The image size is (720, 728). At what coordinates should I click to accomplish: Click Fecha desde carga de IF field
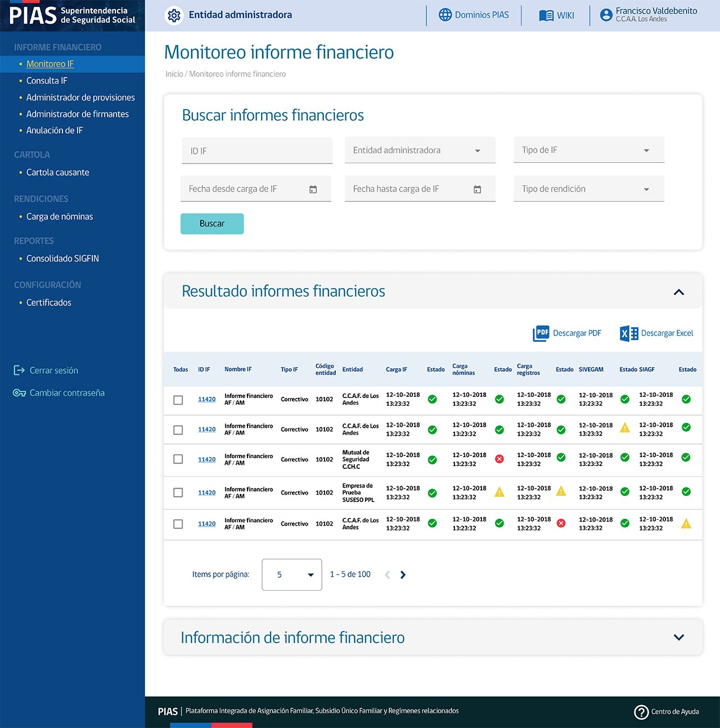pos(256,189)
